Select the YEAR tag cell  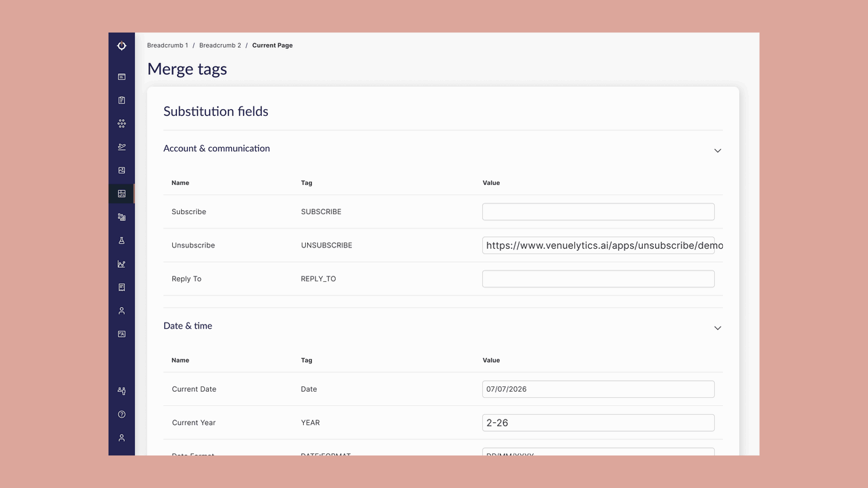pos(310,422)
